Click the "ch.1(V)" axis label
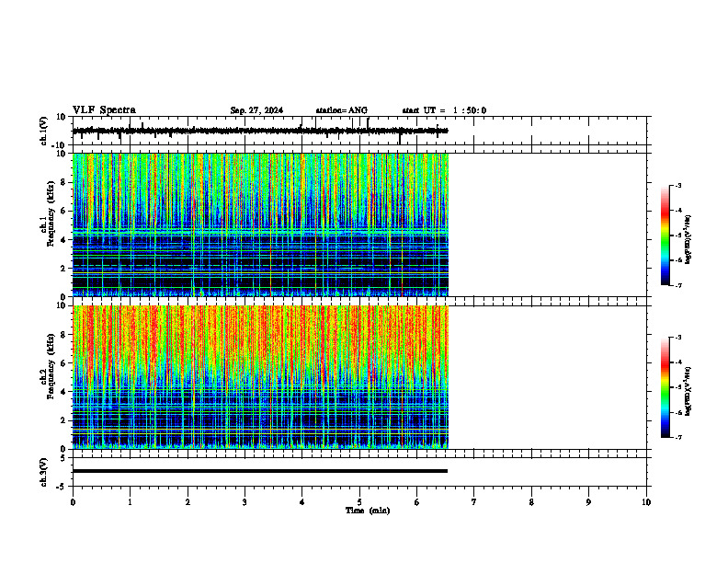This screenshot has width=728, height=563. pyautogui.click(x=43, y=131)
